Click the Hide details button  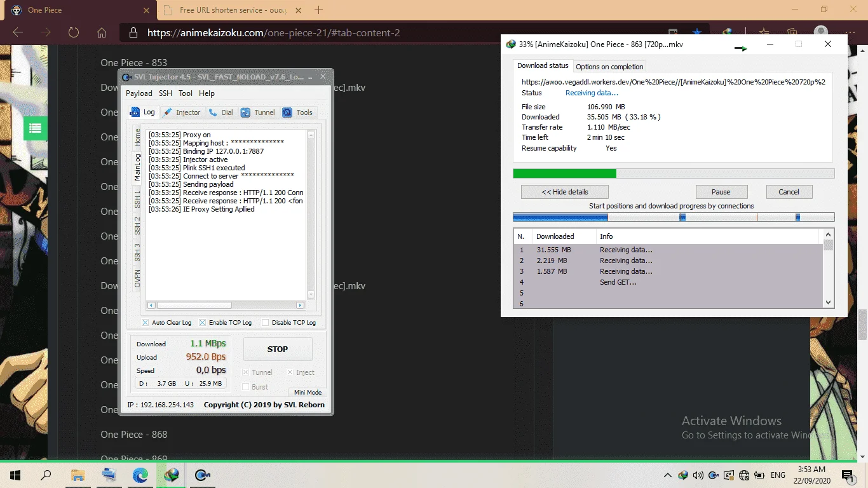[x=565, y=192]
